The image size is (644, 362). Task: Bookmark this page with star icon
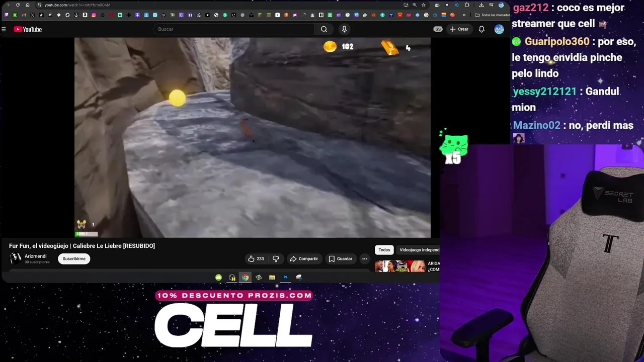click(423, 5)
